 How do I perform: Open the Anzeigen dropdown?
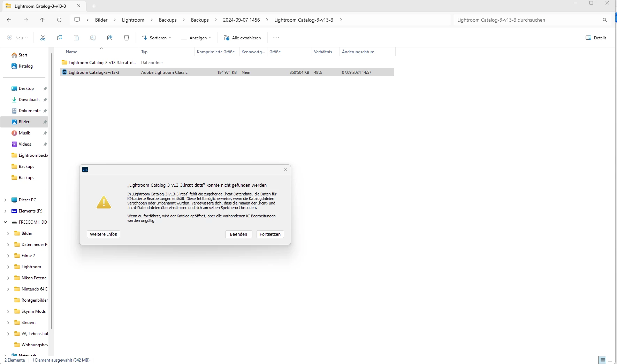click(x=196, y=38)
